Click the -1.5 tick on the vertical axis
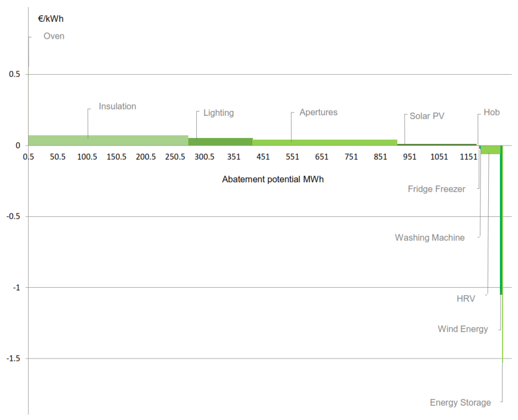 click(13, 358)
